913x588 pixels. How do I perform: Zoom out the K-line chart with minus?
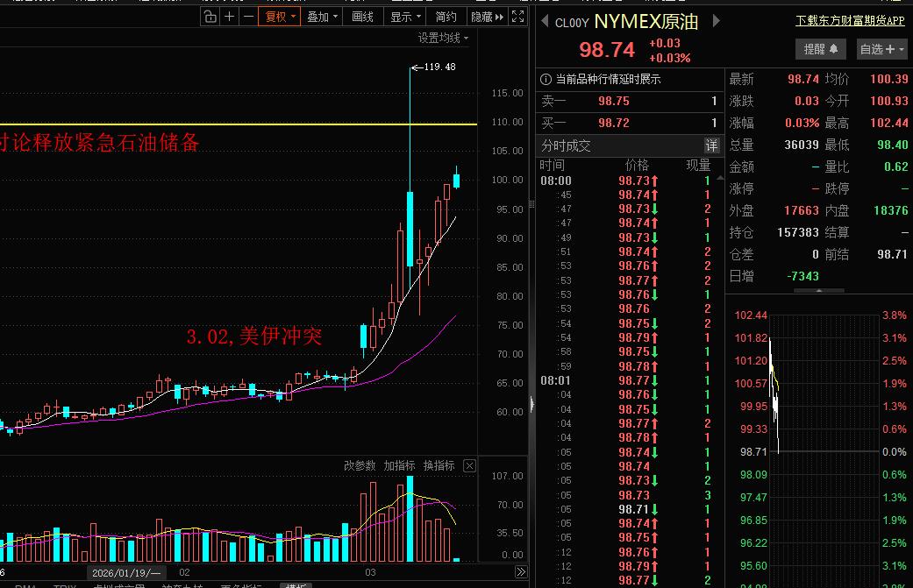[x=248, y=17]
